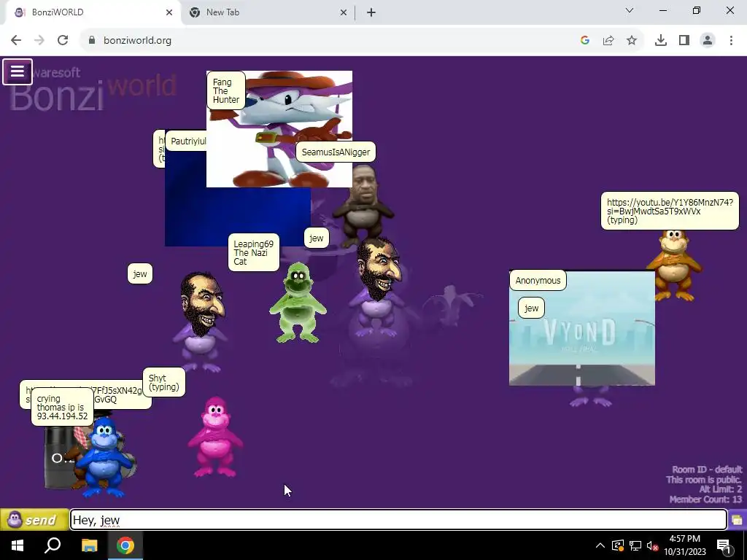Click the Fang The Hunter name label
The height and width of the screenshot is (560, 747).
pos(226,90)
